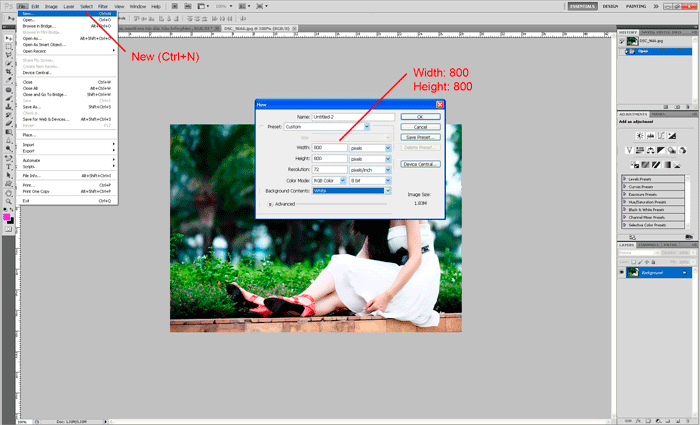The image size is (700, 425).
Task: Click the Height input field
Action: click(328, 158)
